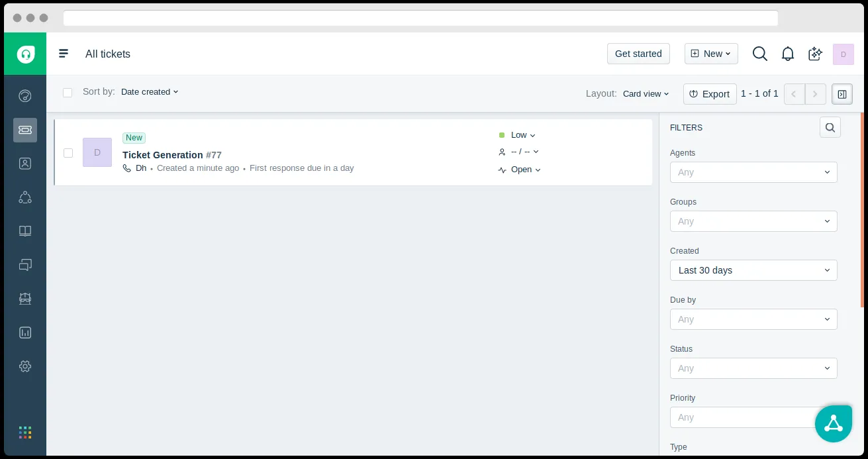Collapse the filters panel toggle icon

point(842,94)
